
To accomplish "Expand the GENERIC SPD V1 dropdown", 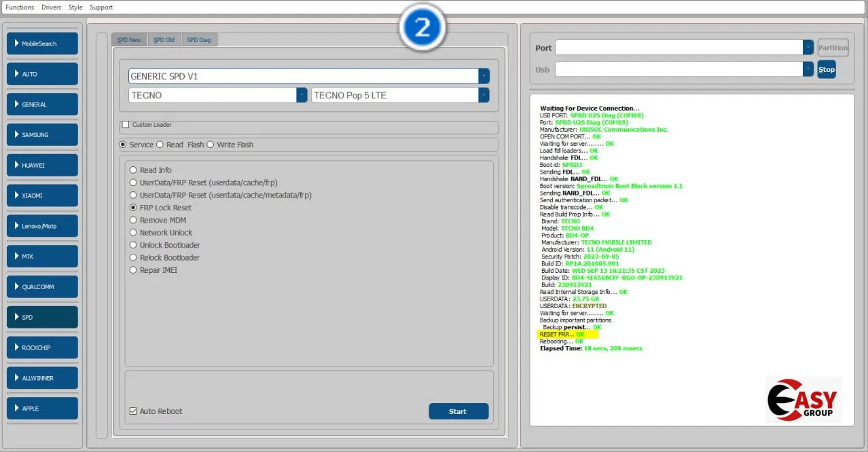I will (484, 76).
